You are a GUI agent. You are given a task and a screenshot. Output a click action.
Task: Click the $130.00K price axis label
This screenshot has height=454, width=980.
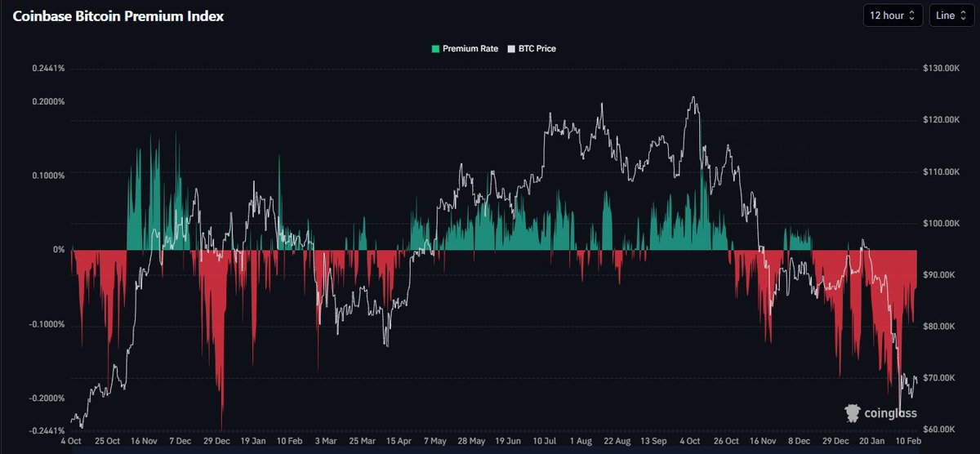[x=940, y=69]
